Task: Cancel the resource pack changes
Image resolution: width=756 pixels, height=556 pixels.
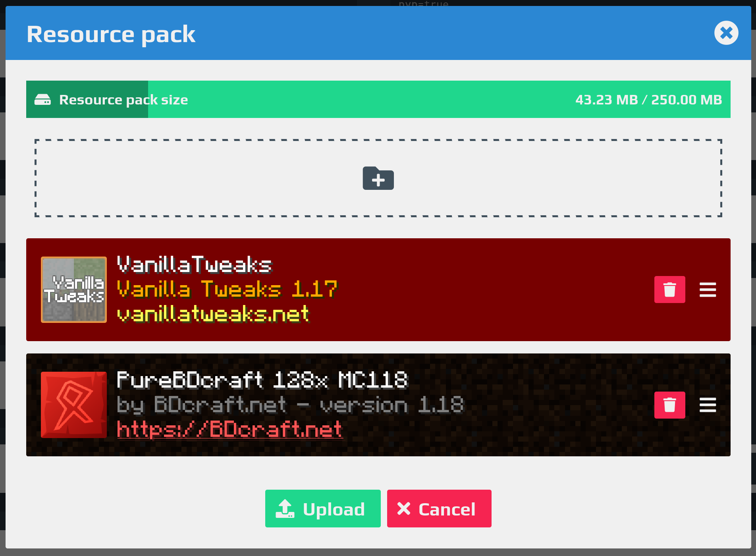Action: [x=439, y=509]
